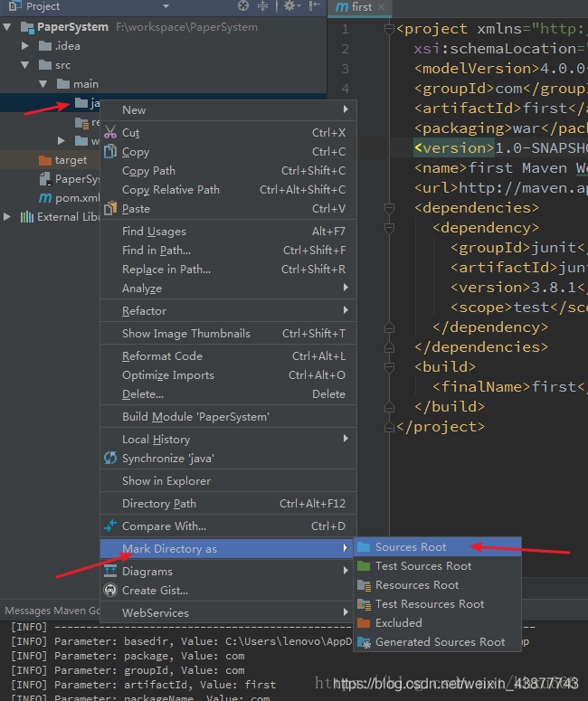Open the Analyze submenu
The height and width of the screenshot is (701, 588).
pyautogui.click(x=229, y=289)
